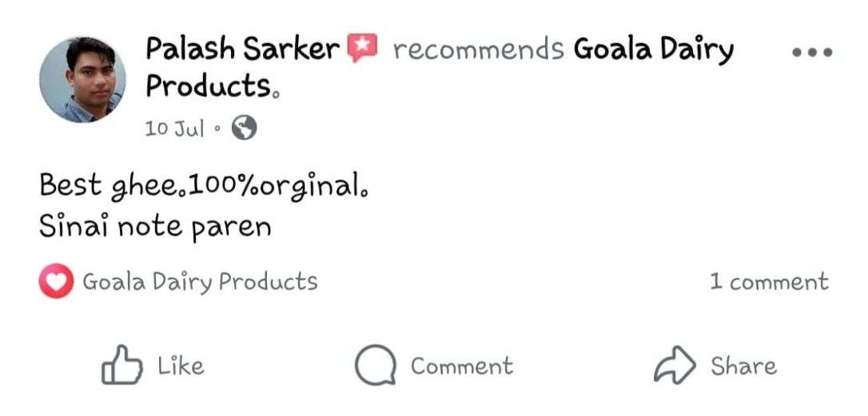The width and height of the screenshot is (868, 416).
Task: Open Palash Sarker's profile name link
Action: pos(241,50)
